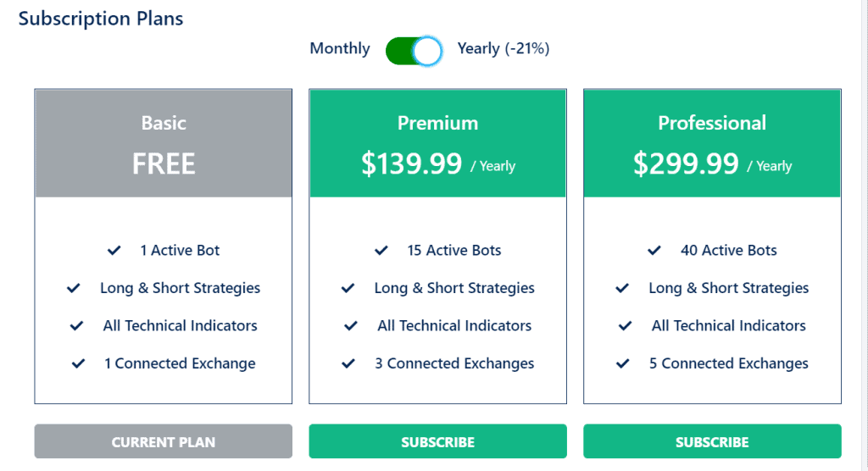Click checkmark beside 1 Active Bot

[x=114, y=250]
